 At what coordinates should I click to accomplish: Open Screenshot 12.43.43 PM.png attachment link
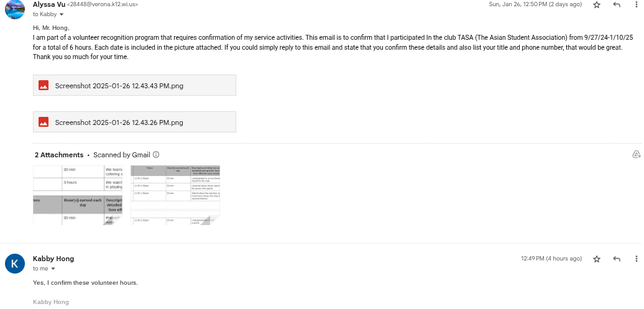pos(119,86)
